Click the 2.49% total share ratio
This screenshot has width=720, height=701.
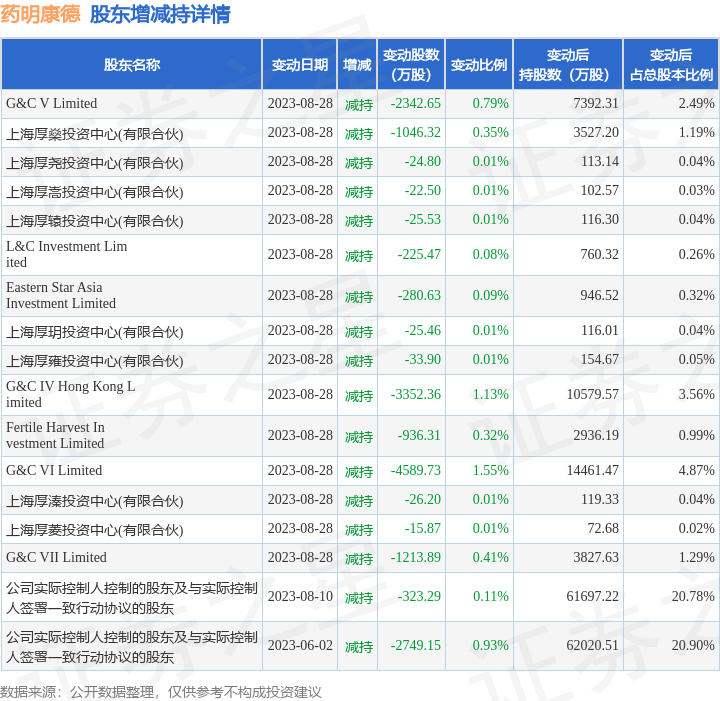click(697, 103)
